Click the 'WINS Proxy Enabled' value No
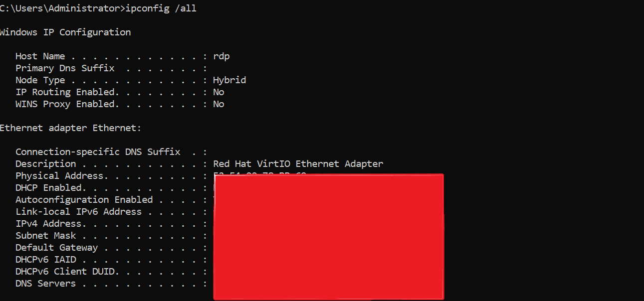This screenshot has width=644, height=301. pyautogui.click(x=218, y=104)
